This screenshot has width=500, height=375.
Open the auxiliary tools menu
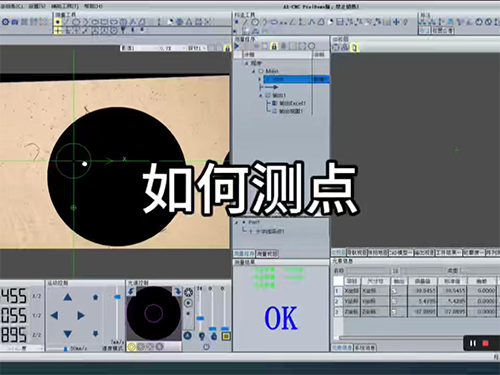pyautogui.click(x=65, y=6)
